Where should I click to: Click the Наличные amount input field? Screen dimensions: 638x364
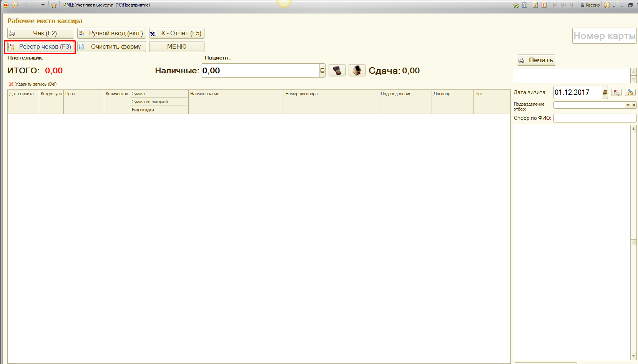pos(260,71)
